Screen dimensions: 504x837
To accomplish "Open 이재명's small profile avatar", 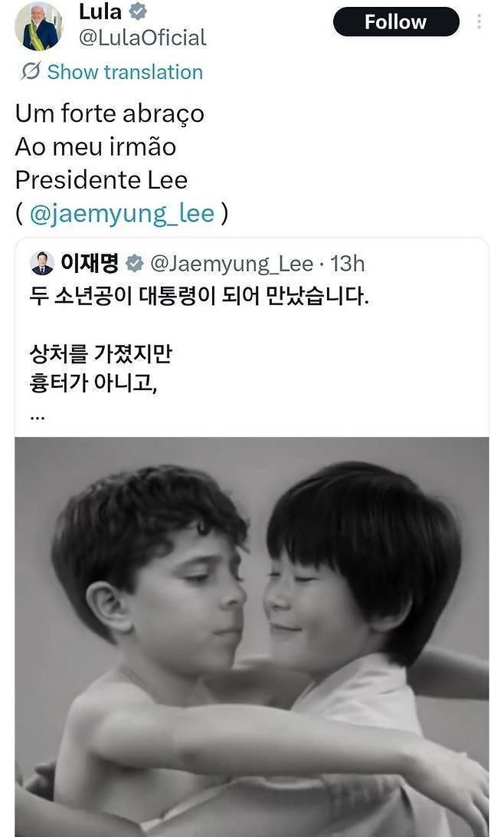I will pos(41,264).
